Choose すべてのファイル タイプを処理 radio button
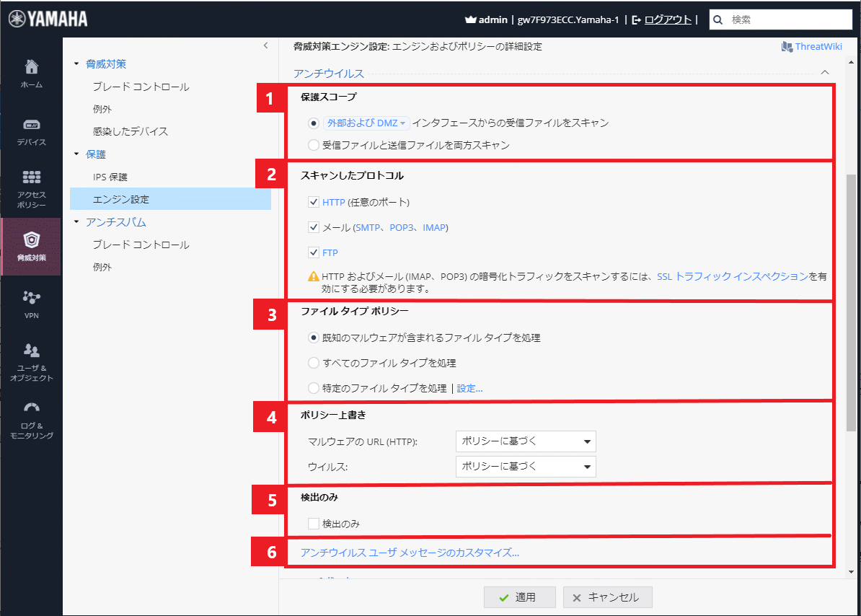Image resolution: width=861 pixels, height=616 pixels. coord(313,363)
